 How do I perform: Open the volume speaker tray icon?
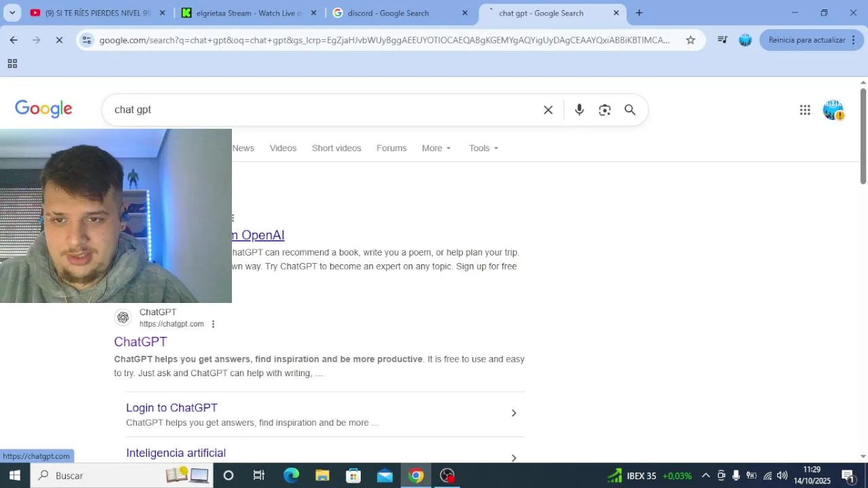pyautogui.click(x=783, y=475)
